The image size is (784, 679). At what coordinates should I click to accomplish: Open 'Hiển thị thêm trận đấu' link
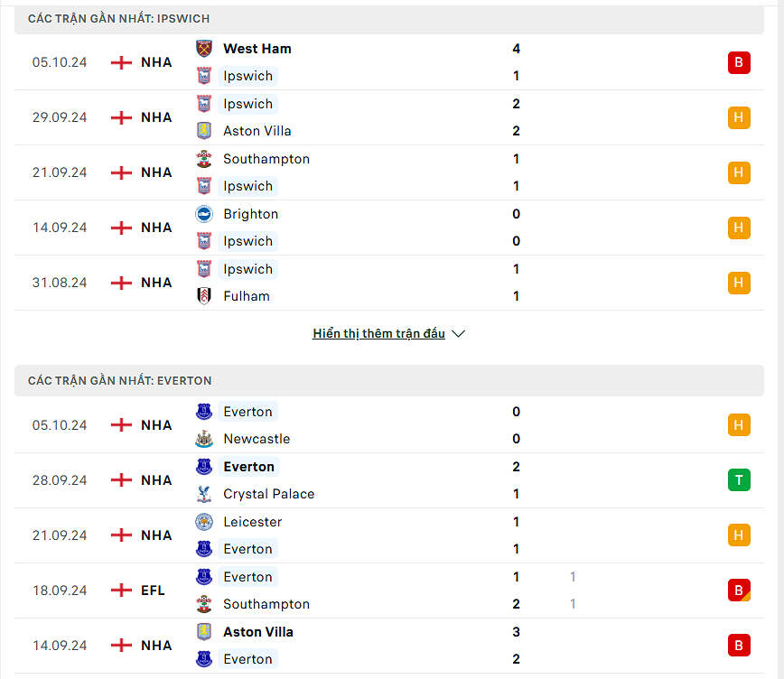click(378, 333)
